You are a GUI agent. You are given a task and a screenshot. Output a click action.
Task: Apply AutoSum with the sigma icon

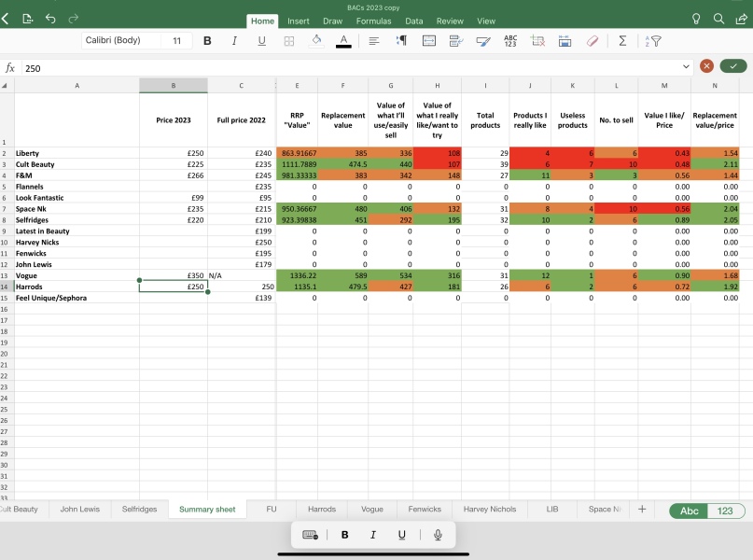[621, 40]
